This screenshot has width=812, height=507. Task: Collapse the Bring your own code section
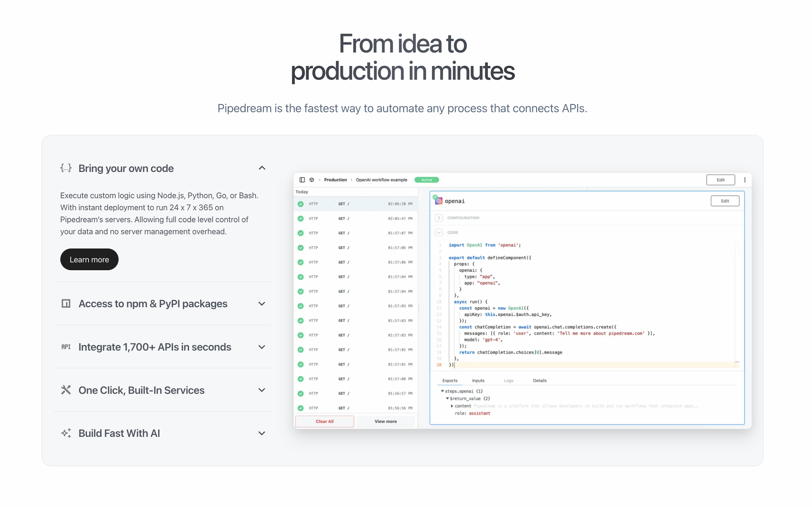pos(262,168)
